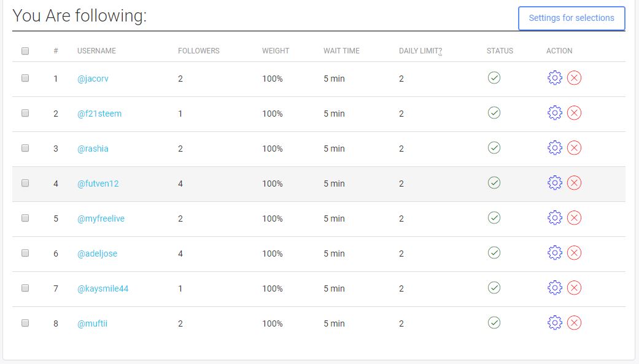Click the settings gear for @muftii

(554, 323)
